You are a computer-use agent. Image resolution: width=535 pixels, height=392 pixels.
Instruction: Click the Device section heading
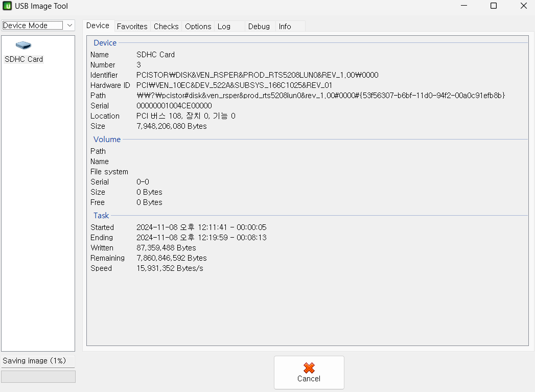[x=105, y=42]
